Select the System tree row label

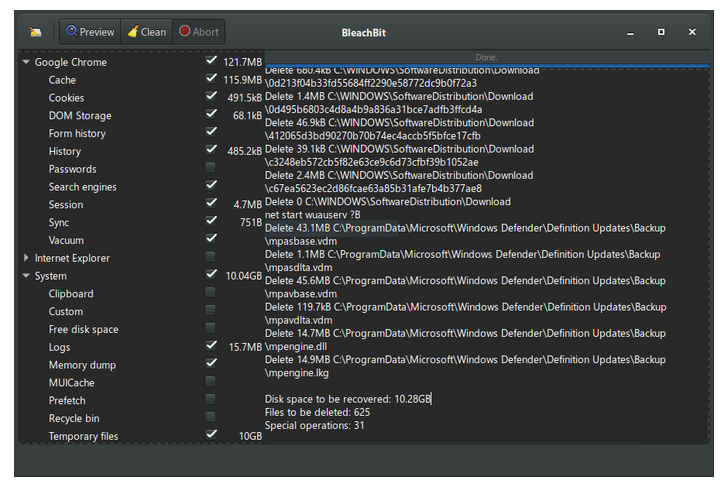[x=51, y=276]
